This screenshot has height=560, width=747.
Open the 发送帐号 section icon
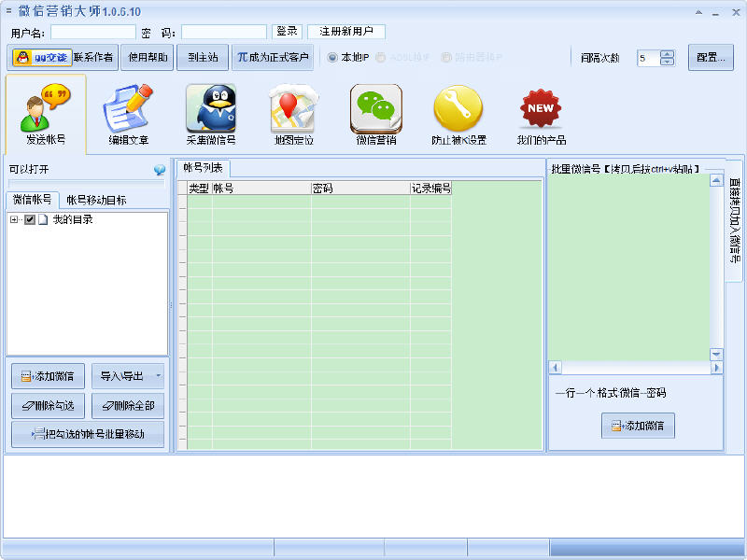pos(46,114)
